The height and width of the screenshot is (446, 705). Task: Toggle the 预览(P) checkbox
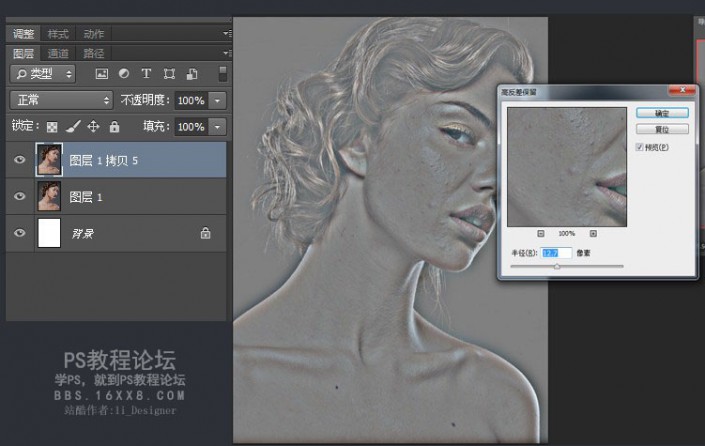coord(639,147)
